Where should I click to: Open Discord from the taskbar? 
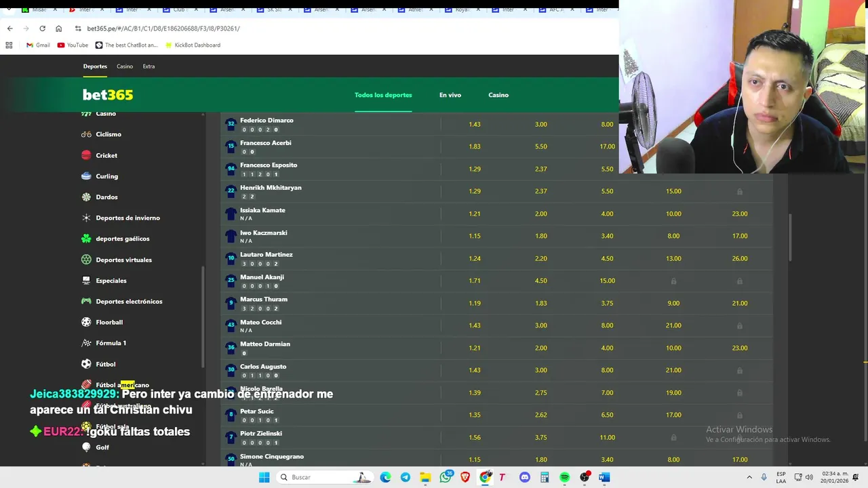click(524, 477)
